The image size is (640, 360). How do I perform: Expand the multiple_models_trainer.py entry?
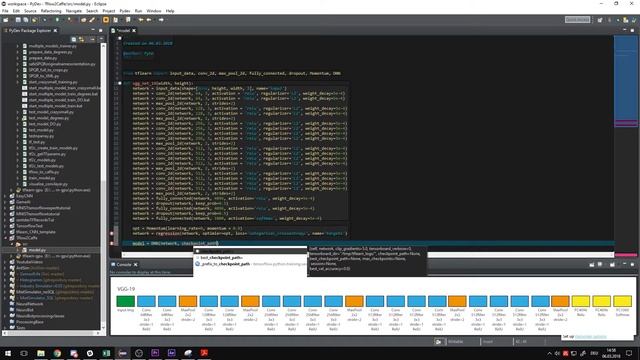click(x=18, y=46)
